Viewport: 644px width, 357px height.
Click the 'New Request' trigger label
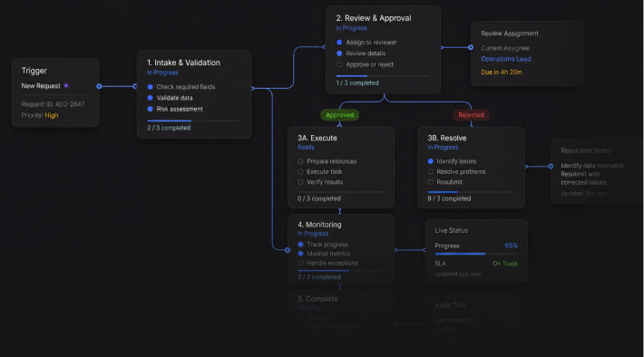41,86
